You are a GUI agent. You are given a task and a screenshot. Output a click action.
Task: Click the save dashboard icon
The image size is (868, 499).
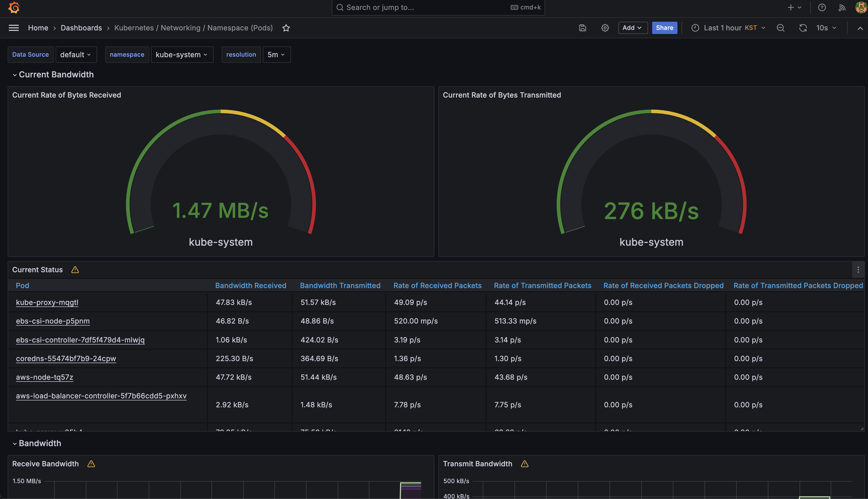(x=582, y=28)
